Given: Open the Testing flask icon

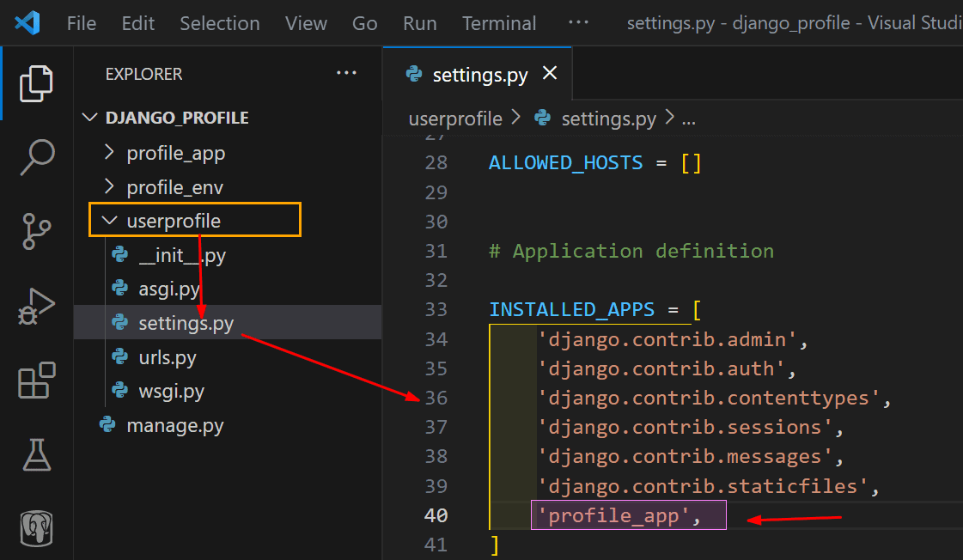Looking at the screenshot, I should click(37, 454).
